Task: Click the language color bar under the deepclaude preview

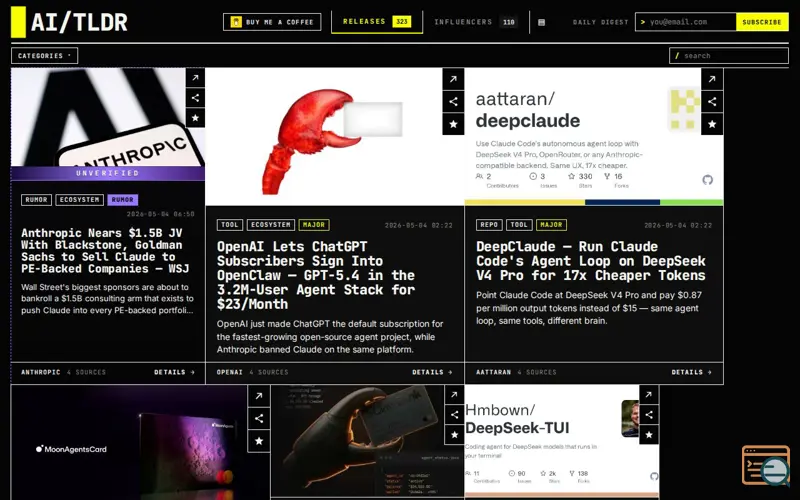Action: coord(594,203)
